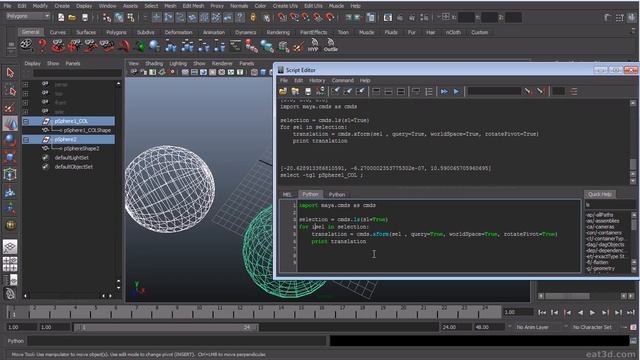This screenshot has width=640, height=360.
Task: Open the Edit Mesh menu
Action: [x=193, y=6]
